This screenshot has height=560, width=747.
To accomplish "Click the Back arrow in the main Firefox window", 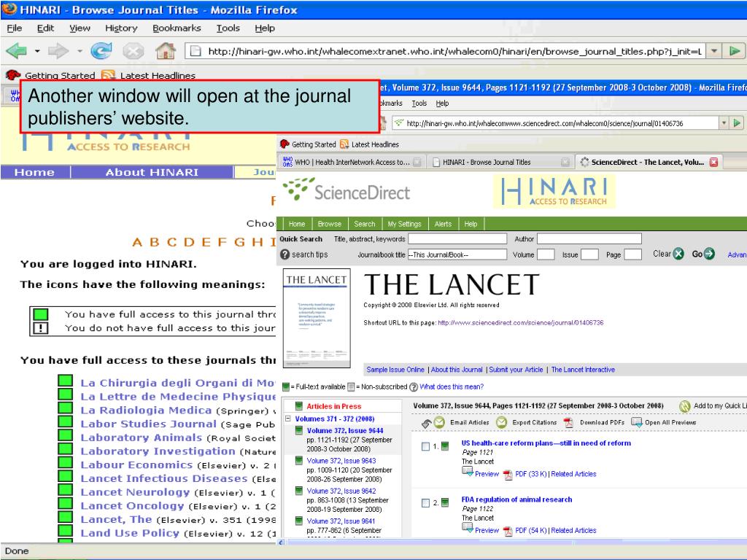I will pyautogui.click(x=17, y=50).
